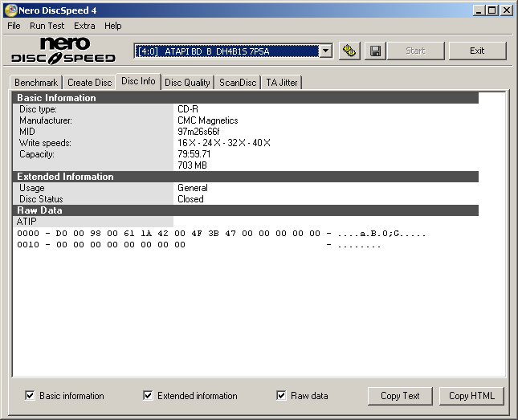518x420 pixels.
Task: Click the Nero DiscSpeed title bar icon
Action: [x=10, y=10]
